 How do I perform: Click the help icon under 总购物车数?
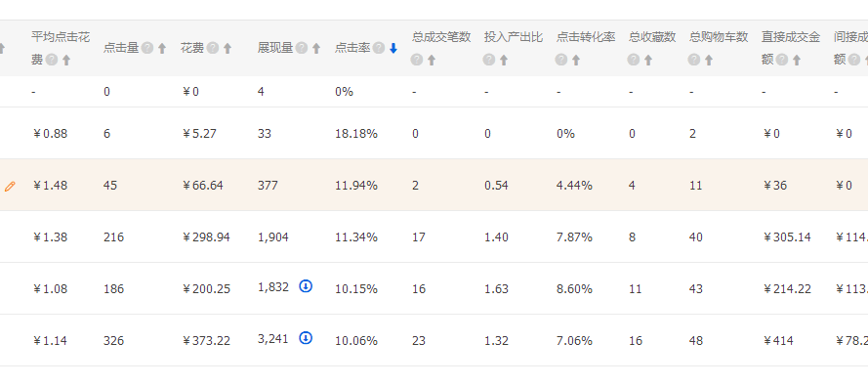click(694, 60)
